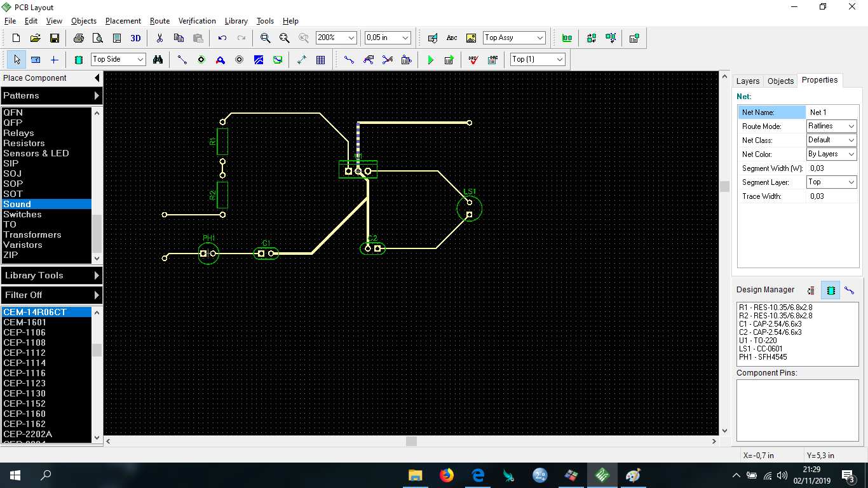Screen dimensions: 868x488
Task: Open the 3D board preview
Action: click(x=135, y=37)
